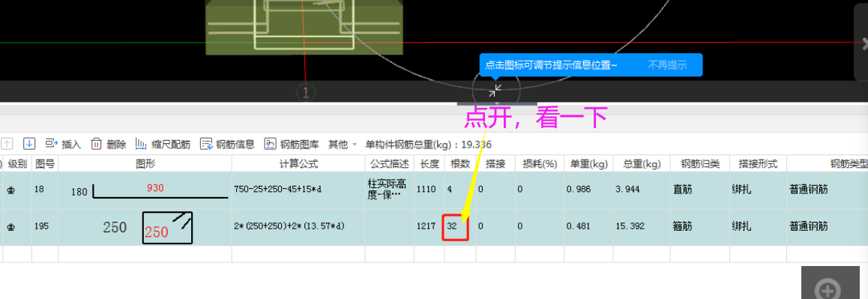Select the 搭接形式 column header

pyautogui.click(x=758, y=163)
